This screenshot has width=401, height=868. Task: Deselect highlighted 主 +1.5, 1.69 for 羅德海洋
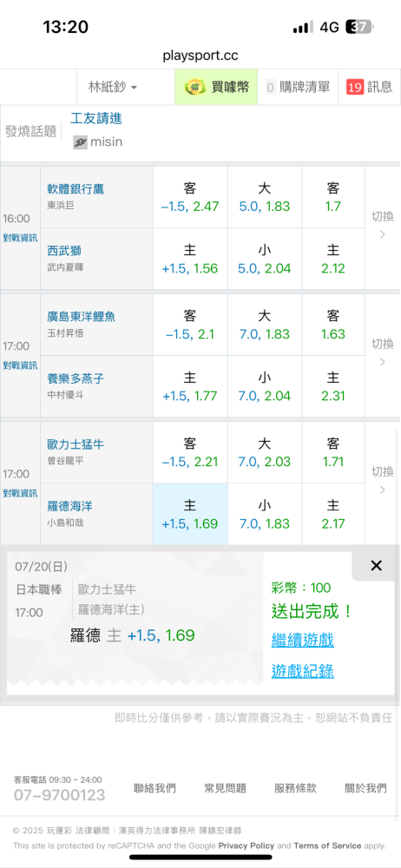pos(190,514)
